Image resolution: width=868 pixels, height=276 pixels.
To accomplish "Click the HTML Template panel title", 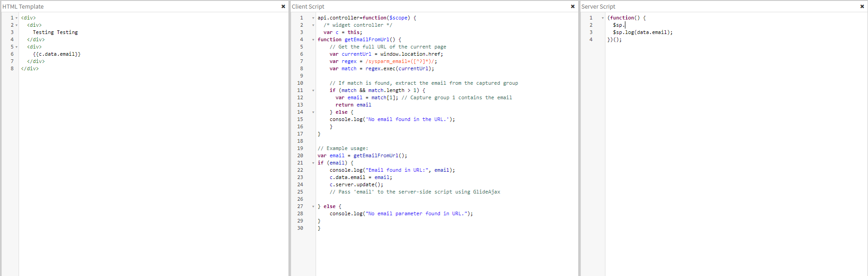I will [x=23, y=6].
